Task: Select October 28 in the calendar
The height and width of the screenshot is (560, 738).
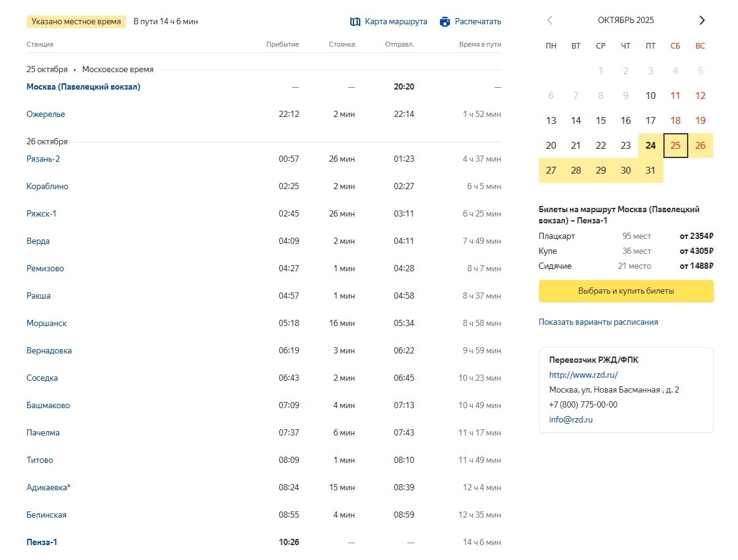Action: (576, 170)
